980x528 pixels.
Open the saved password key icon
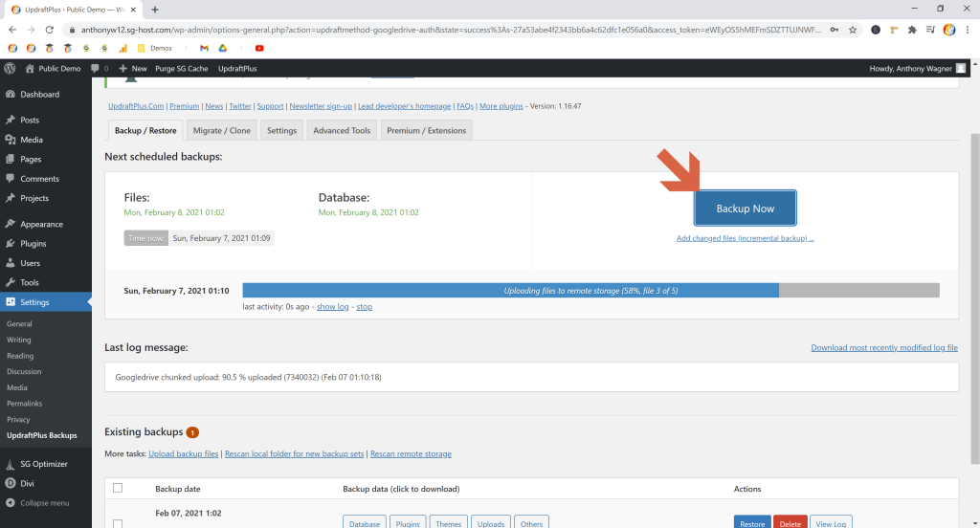click(835, 30)
